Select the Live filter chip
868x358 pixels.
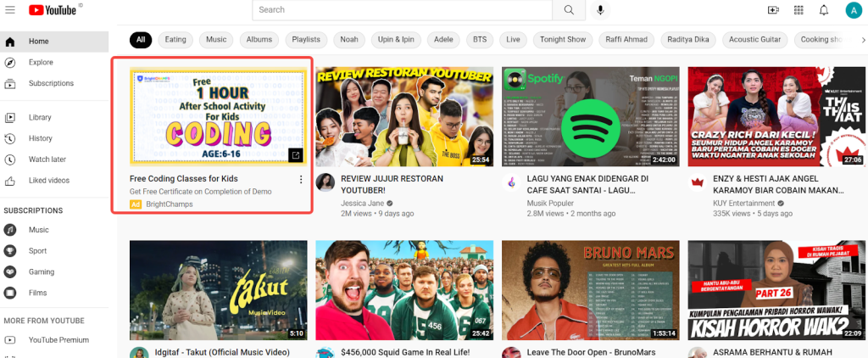point(513,40)
